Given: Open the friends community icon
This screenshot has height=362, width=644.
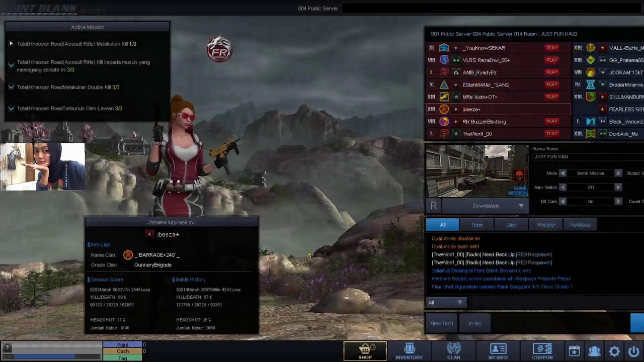Looking at the screenshot, I should [594, 351].
